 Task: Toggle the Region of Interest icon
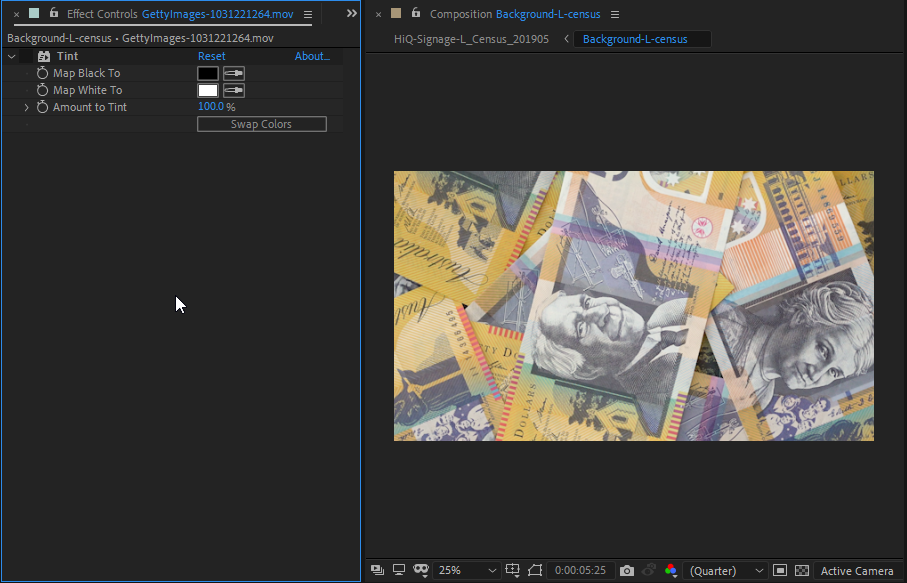click(535, 570)
